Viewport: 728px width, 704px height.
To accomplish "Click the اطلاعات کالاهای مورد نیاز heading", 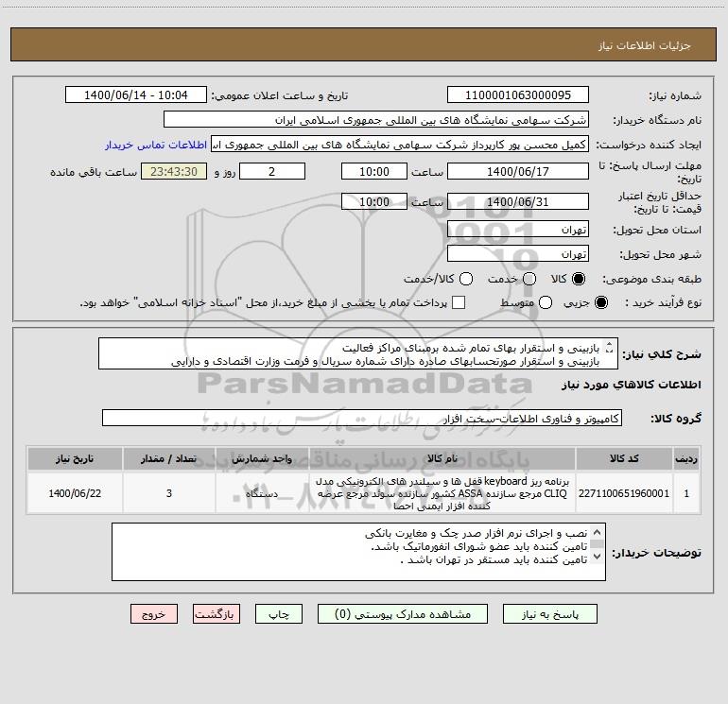I will tap(631, 385).
